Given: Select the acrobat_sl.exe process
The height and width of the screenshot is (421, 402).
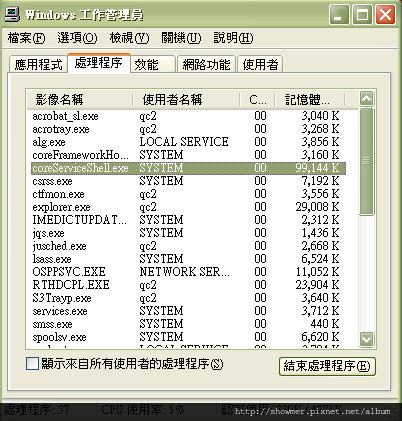Looking at the screenshot, I should click(188, 116).
